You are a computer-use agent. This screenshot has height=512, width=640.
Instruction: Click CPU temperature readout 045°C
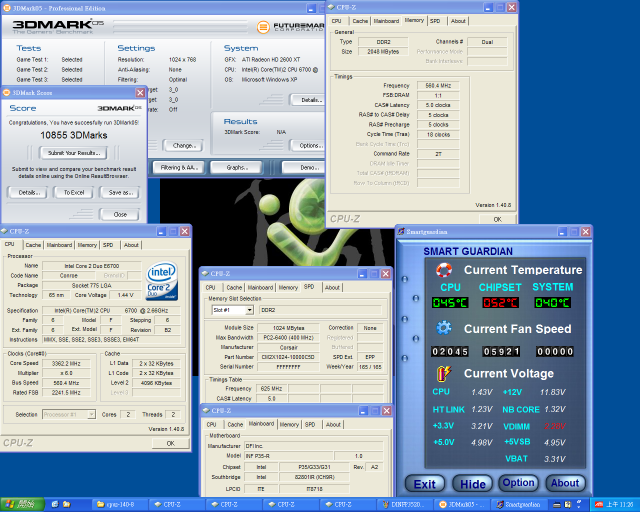coord(450,303)
